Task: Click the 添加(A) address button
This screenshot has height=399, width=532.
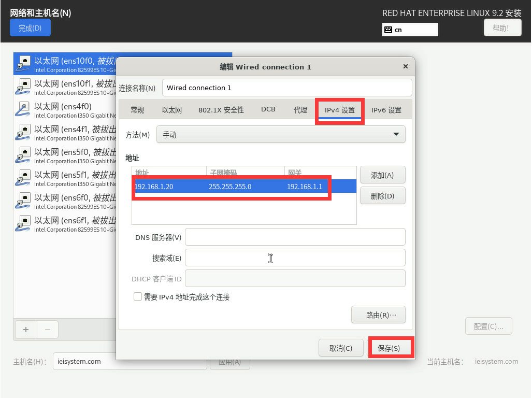Action: coord(382,175)
